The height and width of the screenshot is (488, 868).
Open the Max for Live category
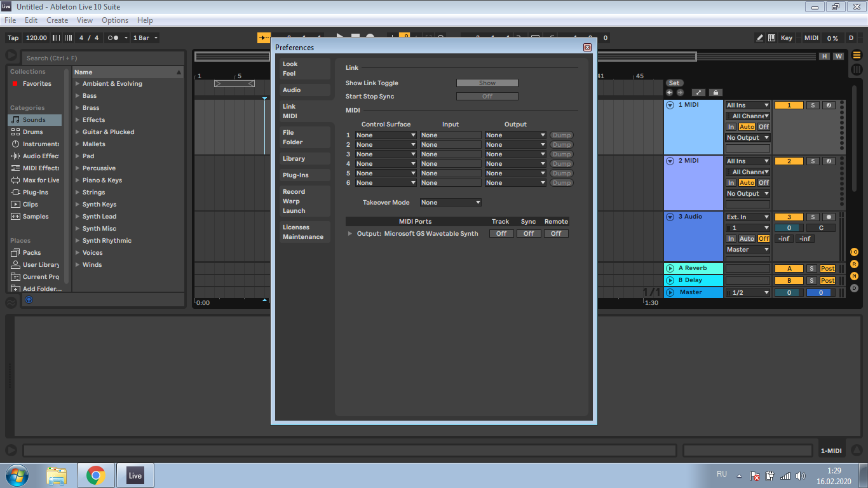(40, 180)
